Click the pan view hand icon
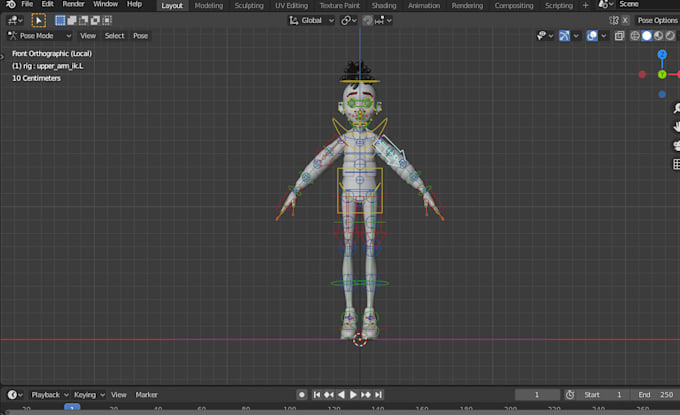The height and width of the screenshot is (415, 680). click(676, 127)
